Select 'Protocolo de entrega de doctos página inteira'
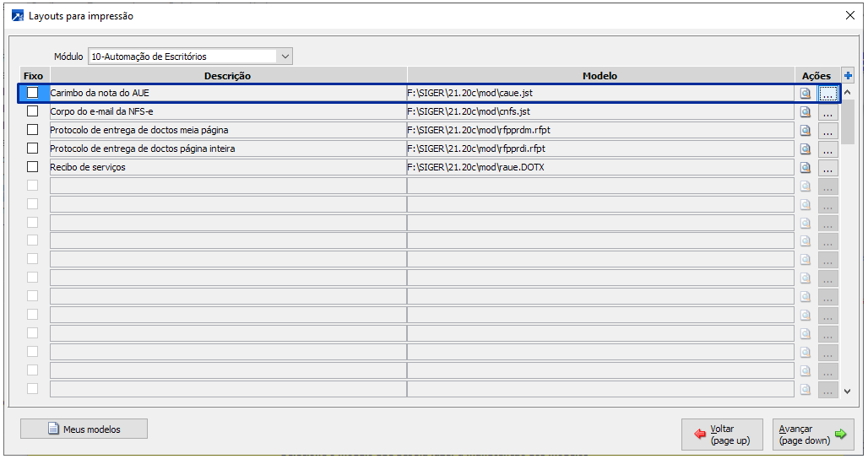This screenshot has height=459, width=868. 228,148
